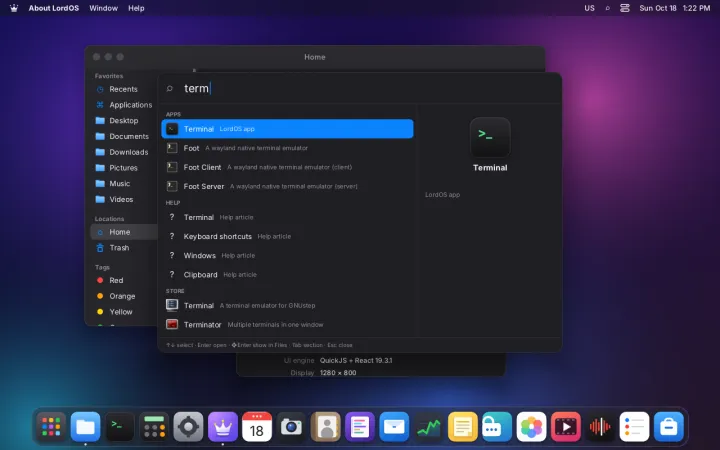Click the Home title of Files window
This screenshot has width=720, height=450.
315,57
